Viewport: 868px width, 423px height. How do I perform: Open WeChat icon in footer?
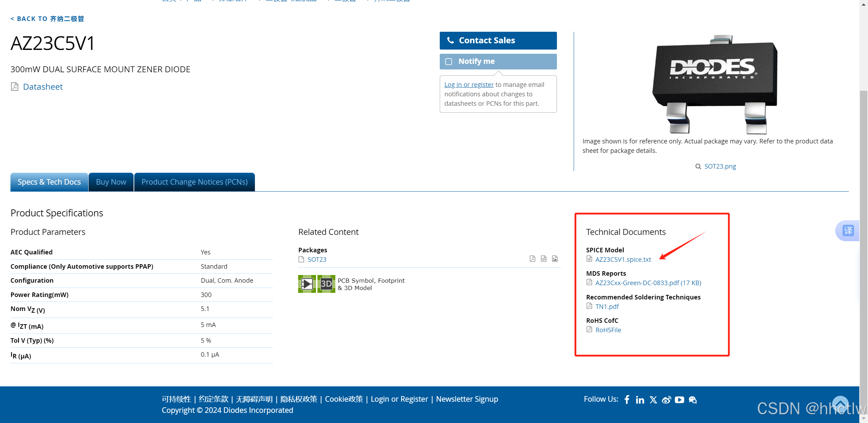(x=693, y=400)
